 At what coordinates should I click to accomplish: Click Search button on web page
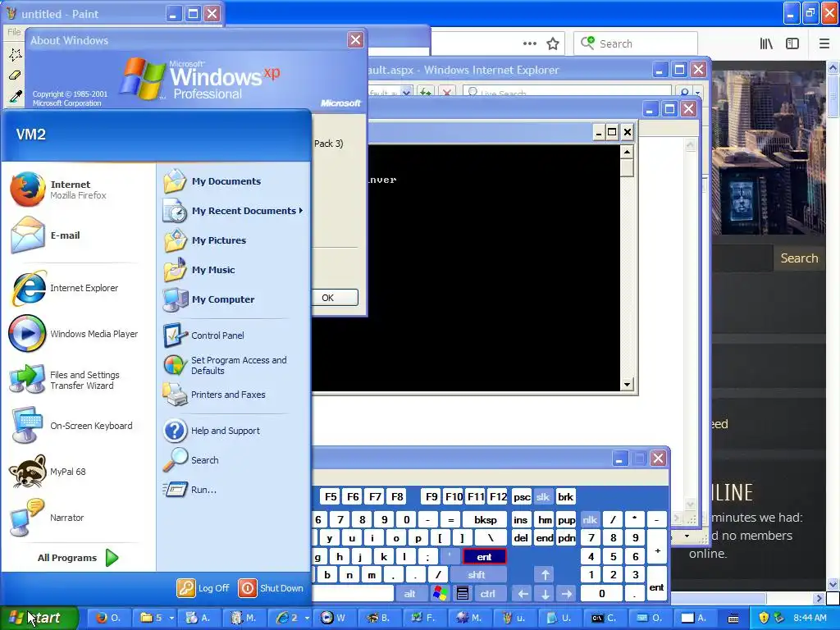[799, 258]
